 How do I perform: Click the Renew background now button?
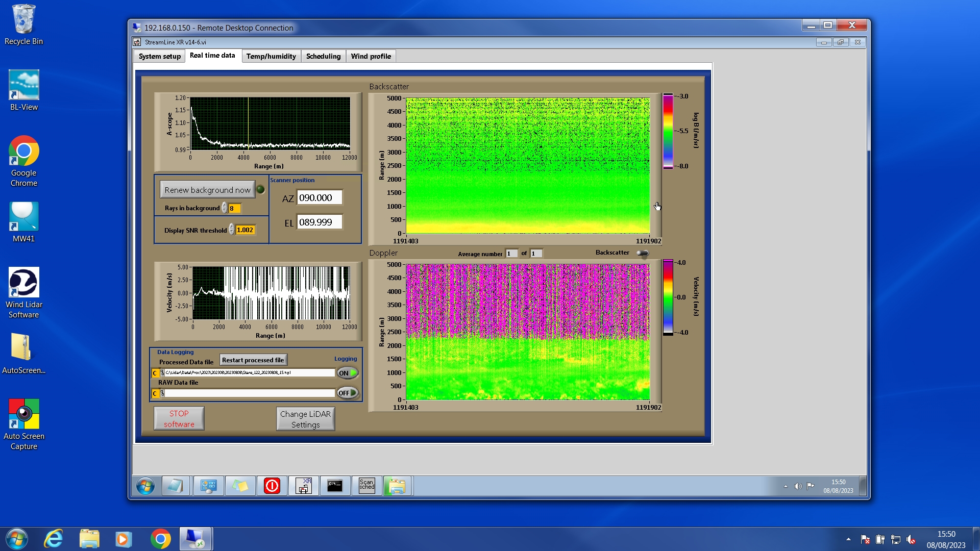[x=207, y=190]
